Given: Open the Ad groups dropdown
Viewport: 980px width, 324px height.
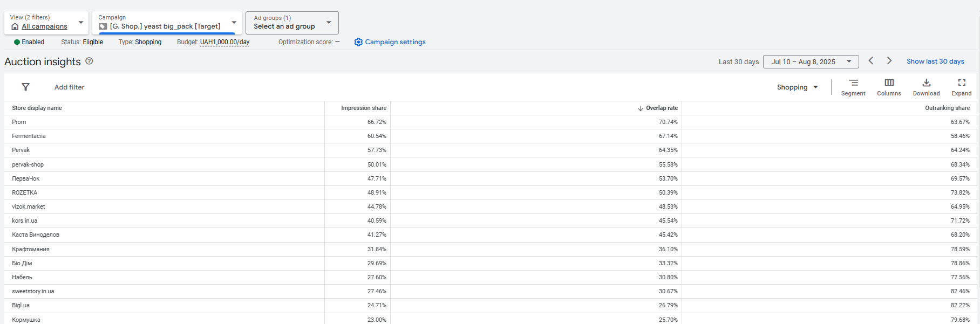Looking at the screenshot, I should point(292,23).
